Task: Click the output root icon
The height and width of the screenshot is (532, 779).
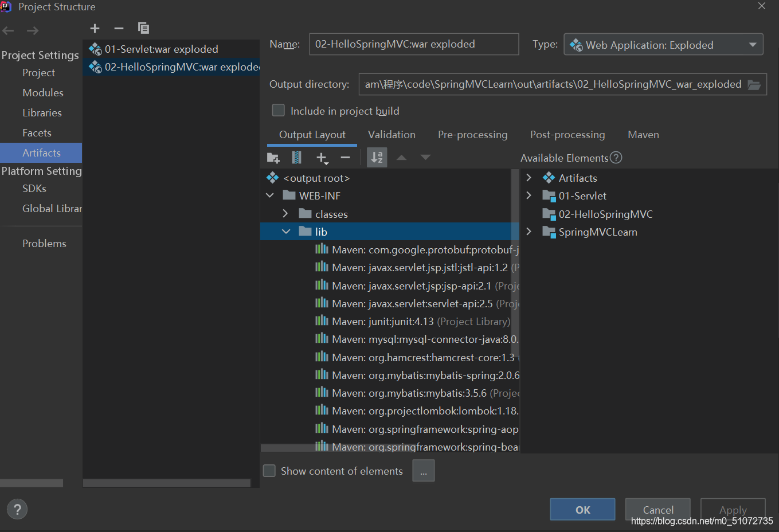Action: (273, 178)
